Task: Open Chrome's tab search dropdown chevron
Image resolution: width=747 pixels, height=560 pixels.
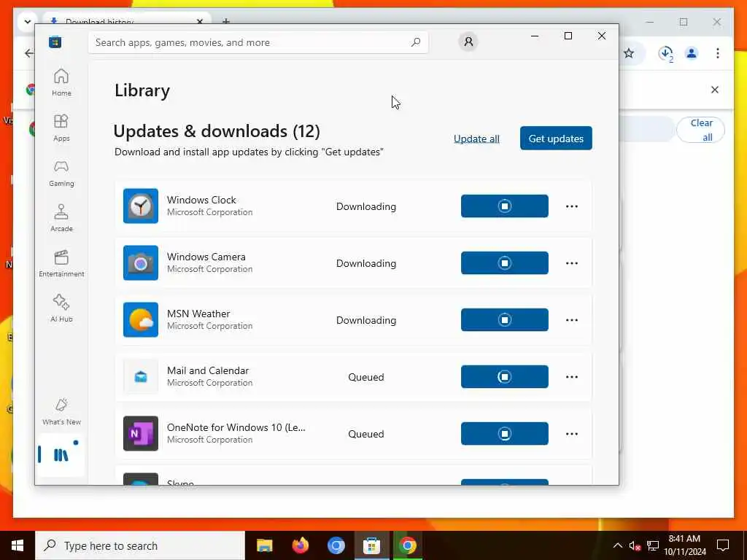Action: pyautogui.click(x=28, y=21)
